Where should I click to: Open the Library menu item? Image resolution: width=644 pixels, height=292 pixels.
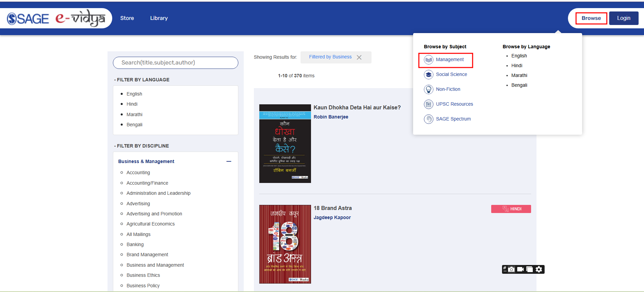pyautogui.click(x=159, y=18)
